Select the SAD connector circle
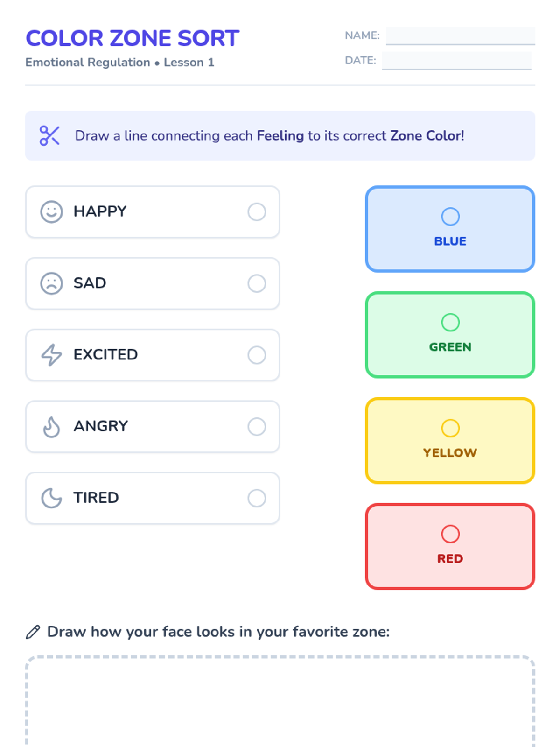The height and width of the screenshot is (747, 560). pos(257,283)
